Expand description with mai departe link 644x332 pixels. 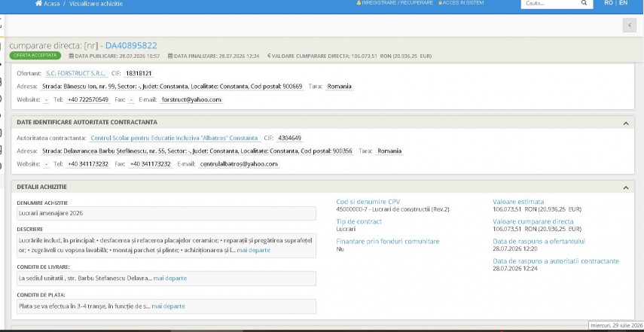pyautogui.click(x=253, y=250)
